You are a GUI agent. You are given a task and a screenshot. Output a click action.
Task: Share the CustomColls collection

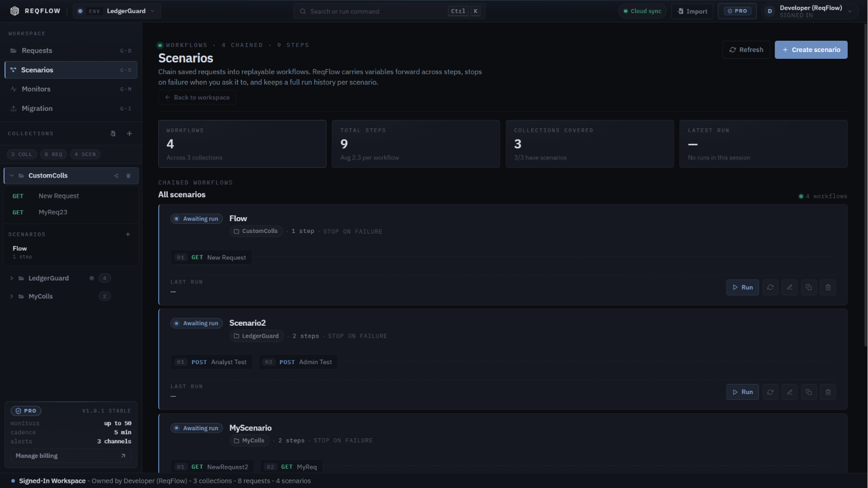(x=116, y=176)
